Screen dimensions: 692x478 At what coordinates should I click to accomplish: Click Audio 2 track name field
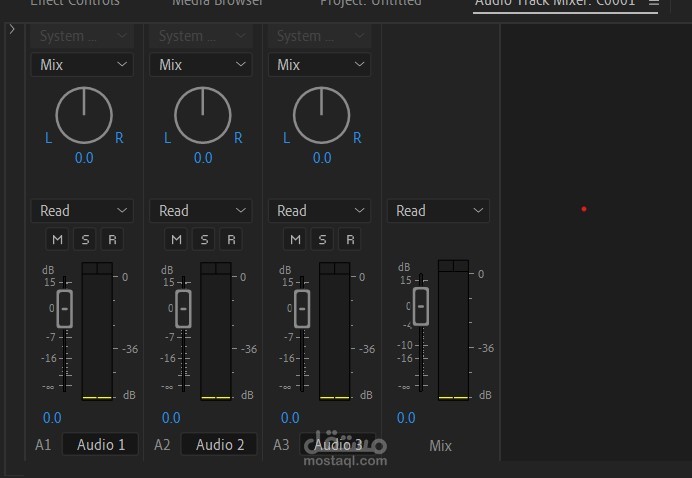(x=219, y=444)
